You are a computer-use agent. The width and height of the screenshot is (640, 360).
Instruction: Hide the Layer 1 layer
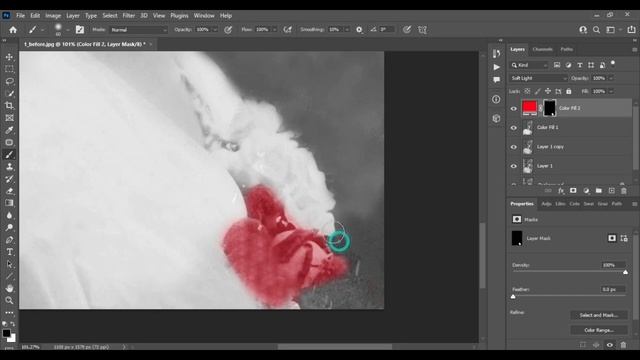click(514, 166)
